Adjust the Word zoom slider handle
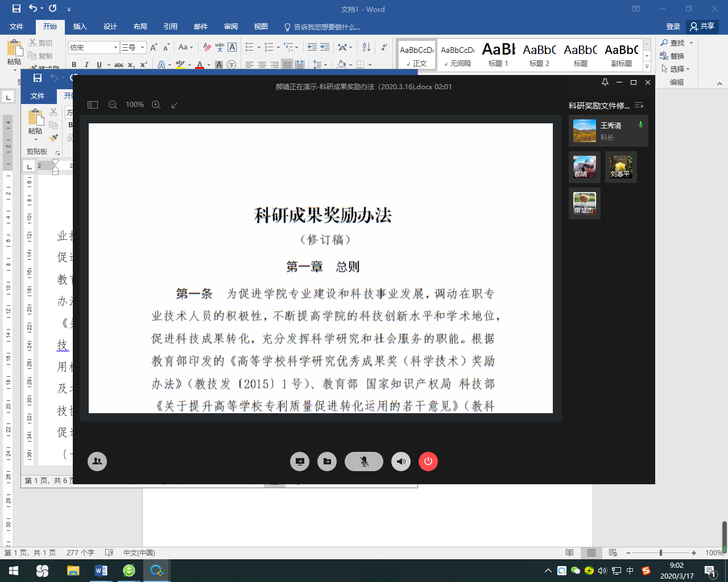The image size is (728, 582). [660, 553]
